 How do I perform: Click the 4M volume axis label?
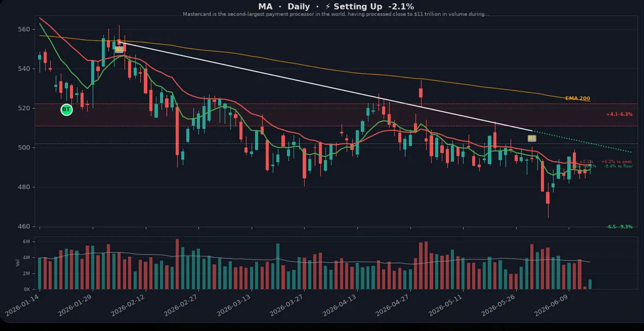pyautogui.click(x=26, y=258)
